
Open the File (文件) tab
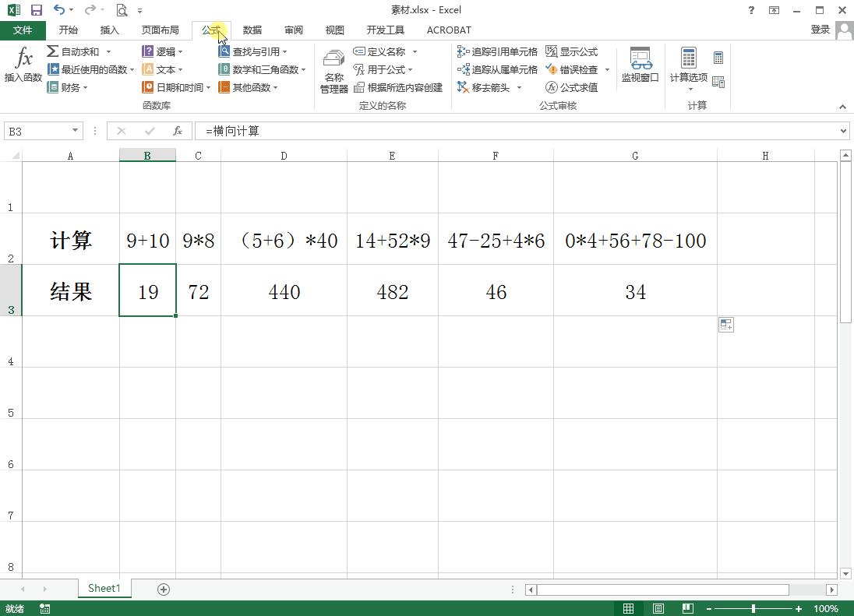(23, 30)
